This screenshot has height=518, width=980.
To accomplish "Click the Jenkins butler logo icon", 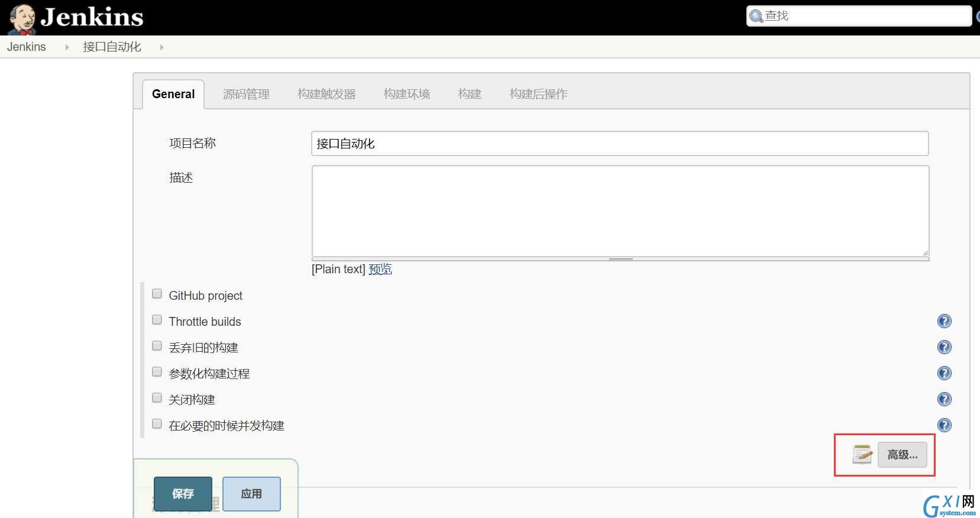I will point(22,19).
